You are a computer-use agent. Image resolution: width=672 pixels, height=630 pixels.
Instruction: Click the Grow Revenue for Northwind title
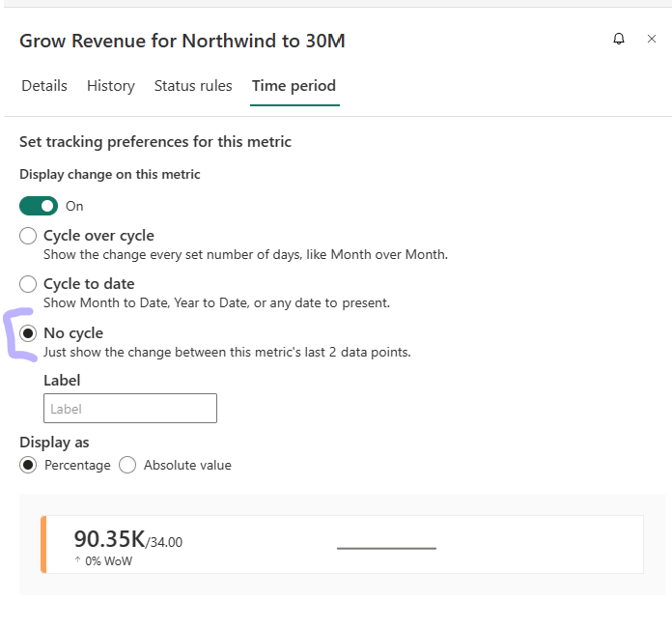tap(182, 42)
